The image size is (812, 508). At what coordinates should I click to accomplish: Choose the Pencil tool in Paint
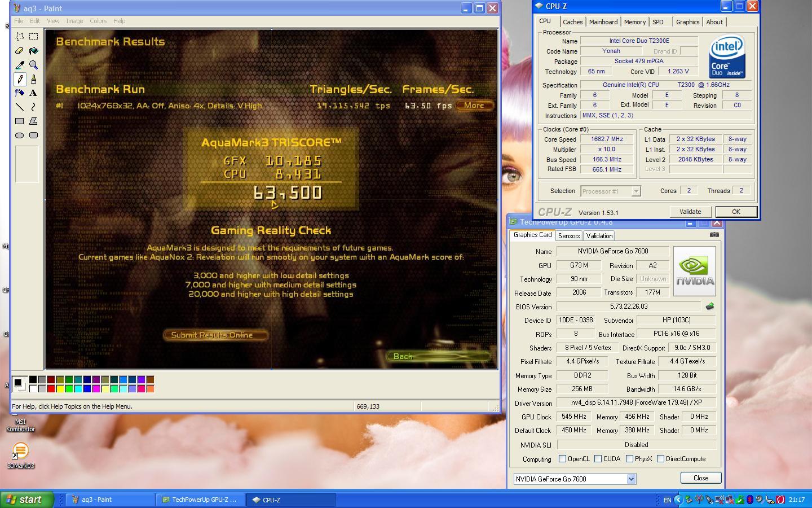click(20, 79)
